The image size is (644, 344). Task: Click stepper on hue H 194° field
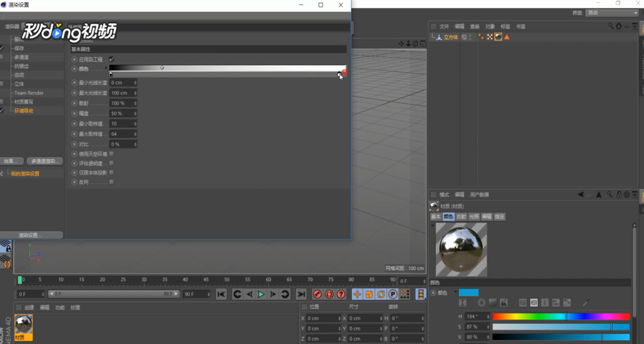coord(488,316)
